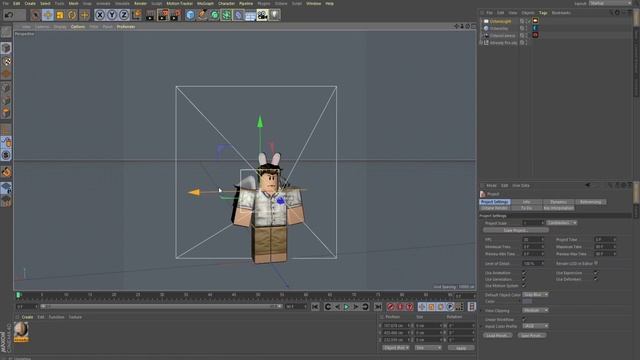
Task: Click the material thumbnail in Material Manager
Action: pos(21,330)
